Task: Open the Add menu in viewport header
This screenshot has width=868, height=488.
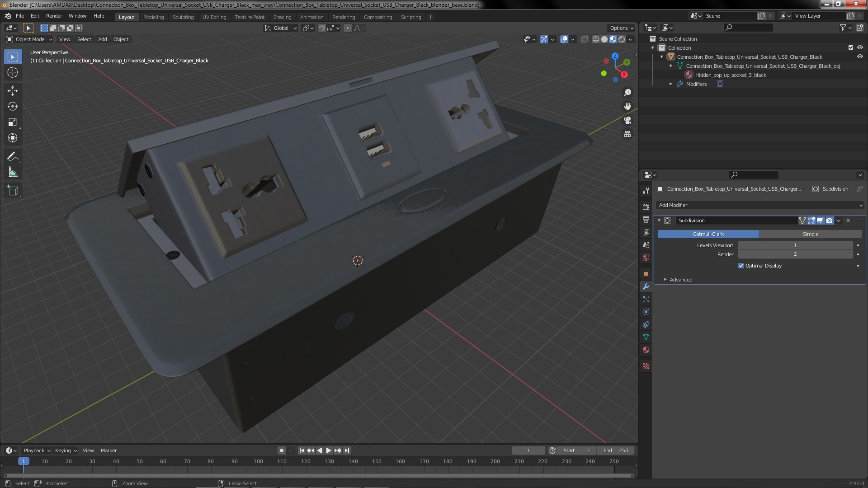Action: coord(102,39)
